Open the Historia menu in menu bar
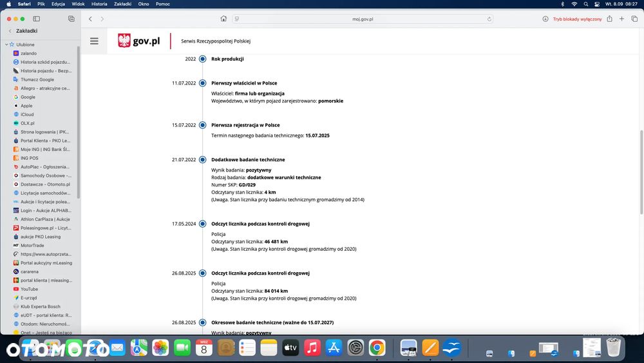This screenshot has width=644, height=363. click(x=99, y=4)
